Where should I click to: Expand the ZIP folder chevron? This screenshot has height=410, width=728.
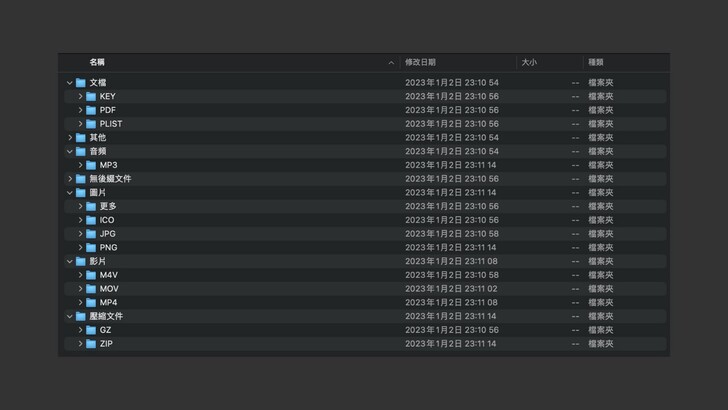80,344
